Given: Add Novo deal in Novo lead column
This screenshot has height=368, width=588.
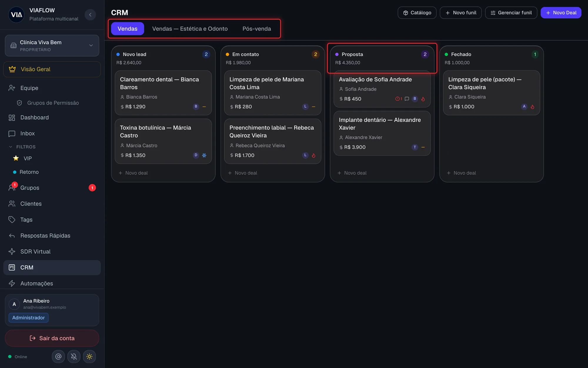Looking at the screenshot, I should (133, 173).
